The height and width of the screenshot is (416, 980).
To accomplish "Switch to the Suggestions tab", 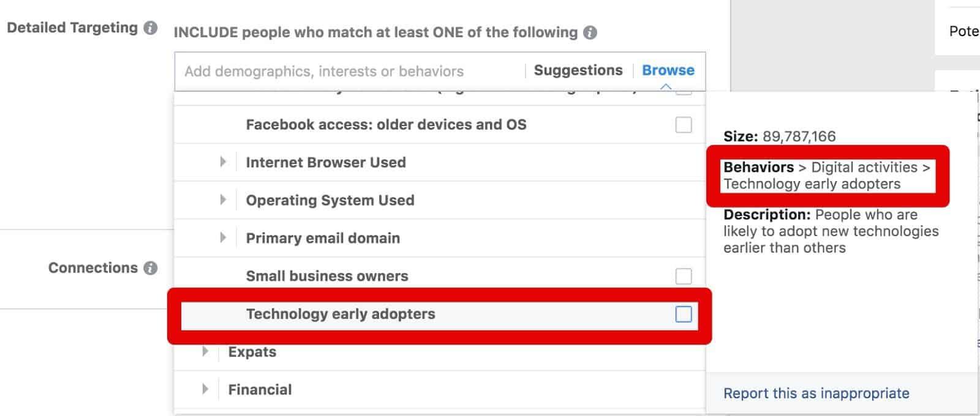I will (x=578, y=70).
